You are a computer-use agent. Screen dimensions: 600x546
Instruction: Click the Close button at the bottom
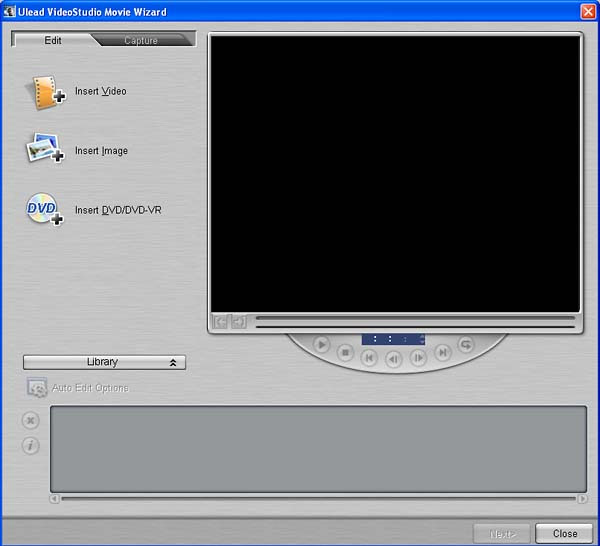564,533
